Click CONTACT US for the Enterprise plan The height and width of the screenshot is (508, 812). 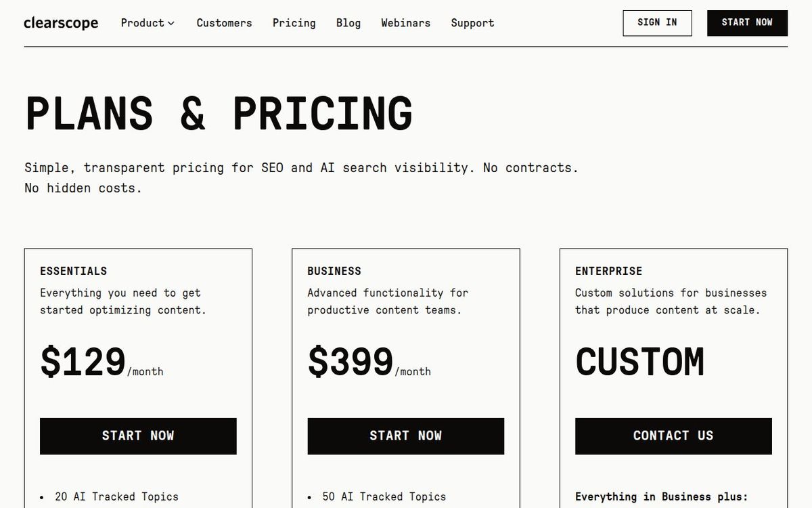673,436
